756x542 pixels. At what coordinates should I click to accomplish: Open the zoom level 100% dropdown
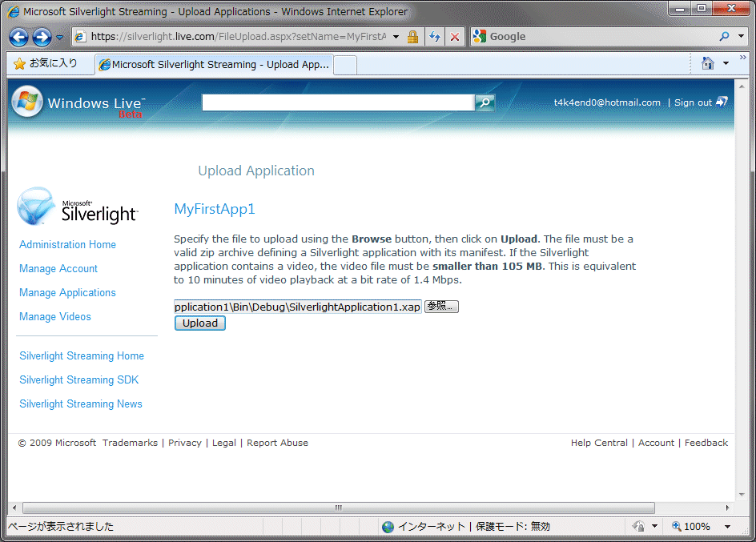[727, 526]
